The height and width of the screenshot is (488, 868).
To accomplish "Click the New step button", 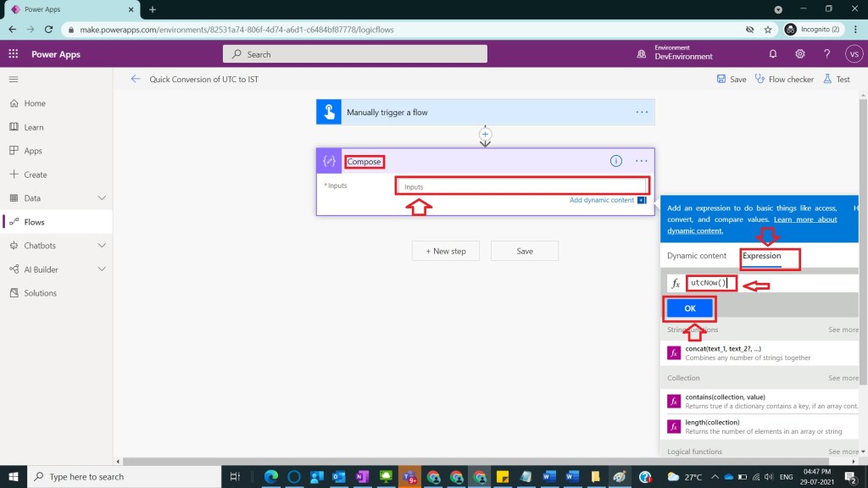I will (x=445, y=251).
